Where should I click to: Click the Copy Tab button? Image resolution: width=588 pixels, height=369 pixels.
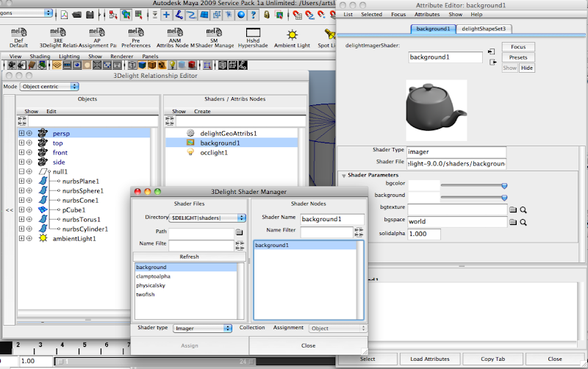click(492, 359)
